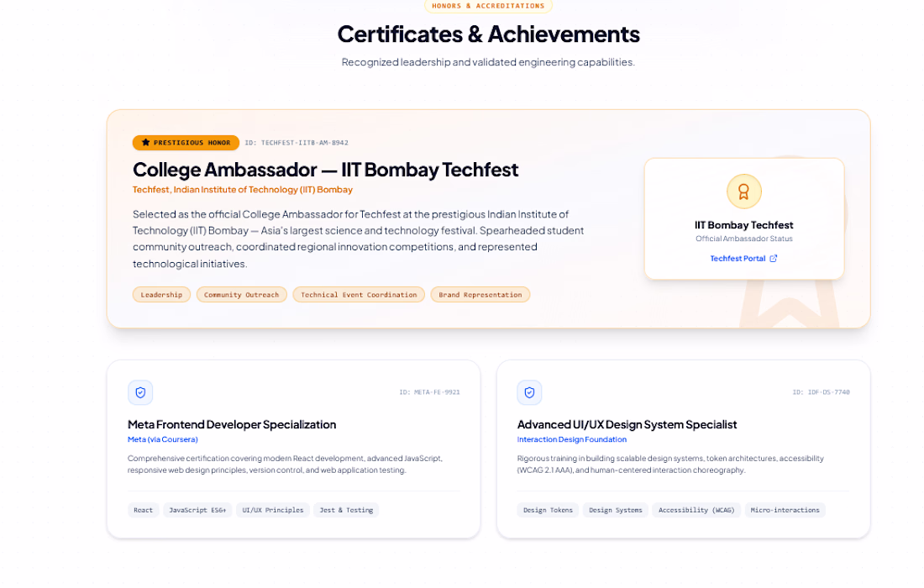Click the shield check icon on Meta Frontend card
924x588 pixels.
(x=140, y=392)
